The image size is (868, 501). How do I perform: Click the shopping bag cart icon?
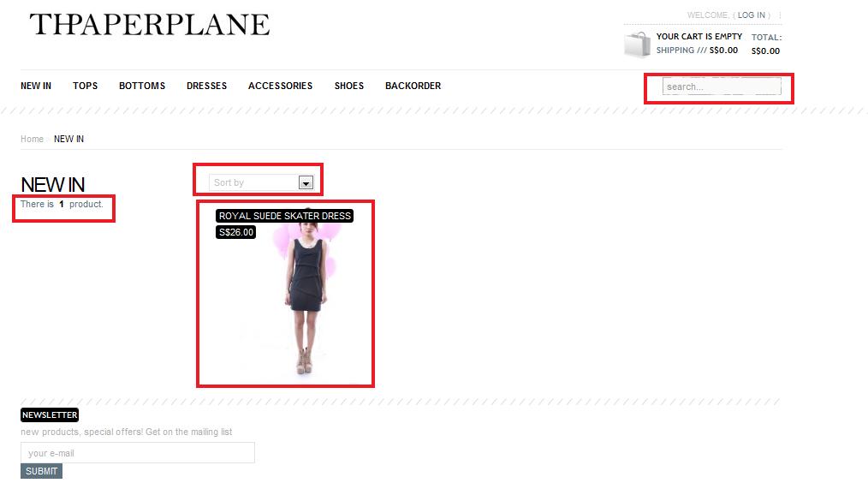pos(638,45)
